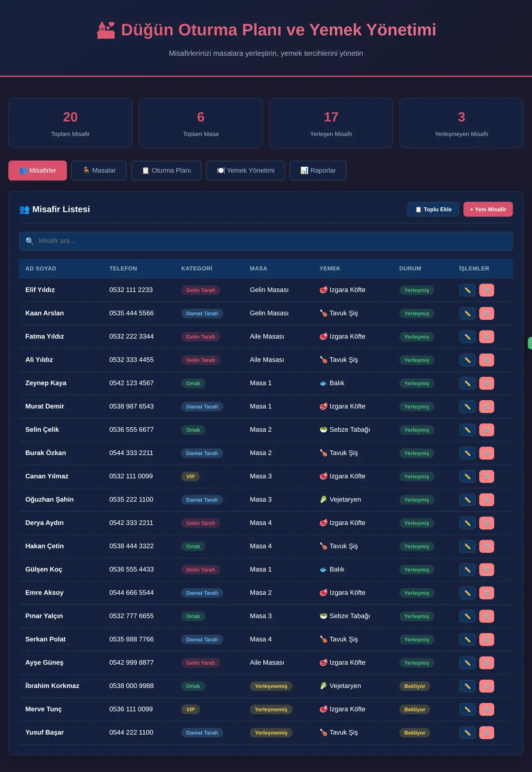The height and width of the screenshot is (772, 532).
Task: Delete Canan Yılmaz with trash icon
Action: [487, 477]
